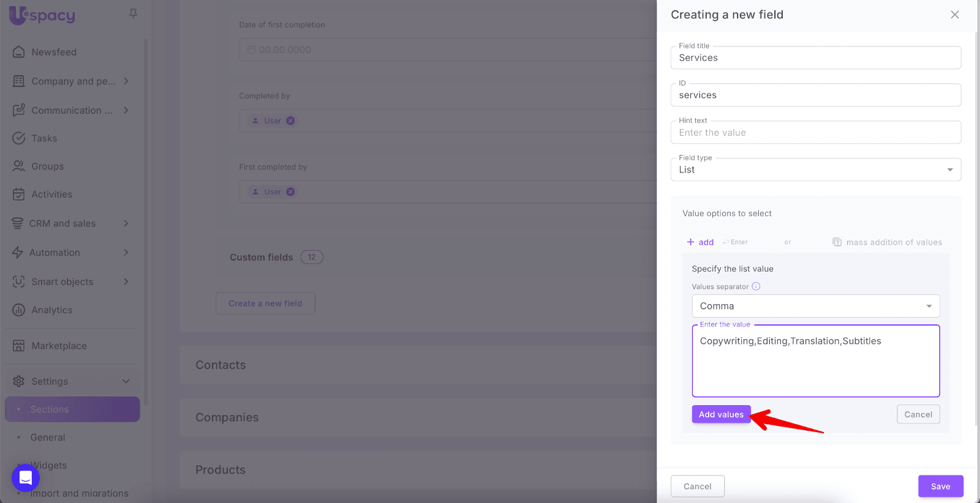
Task: Open the chat support bubble icon
Action: pyautogui.click(x=26, y=477)
